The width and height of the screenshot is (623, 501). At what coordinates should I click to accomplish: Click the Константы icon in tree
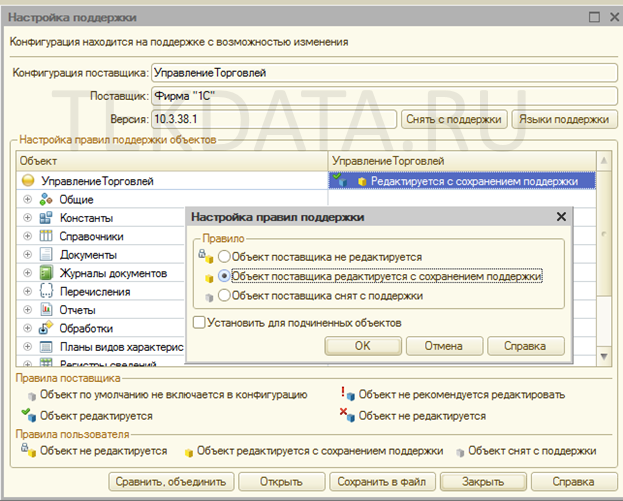pos(46,218)
